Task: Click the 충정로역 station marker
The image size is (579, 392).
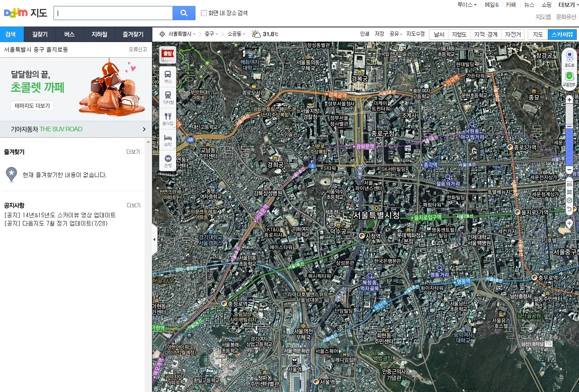Action: [x=224, y=303]
